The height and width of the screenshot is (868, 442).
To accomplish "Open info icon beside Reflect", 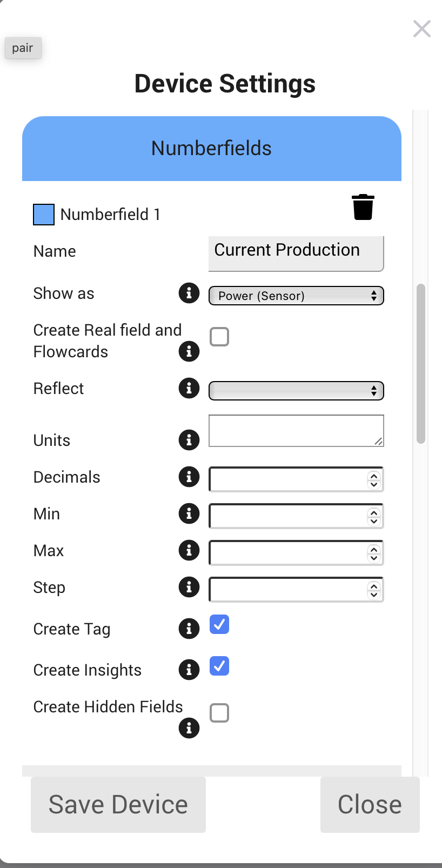I will coord(189,388).
